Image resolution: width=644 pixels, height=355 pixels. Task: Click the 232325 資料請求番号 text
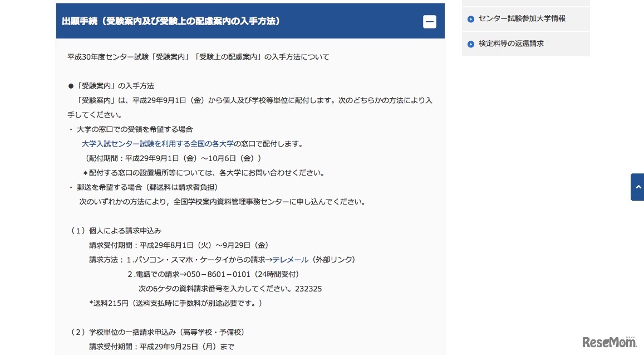(x=307, y=288)
